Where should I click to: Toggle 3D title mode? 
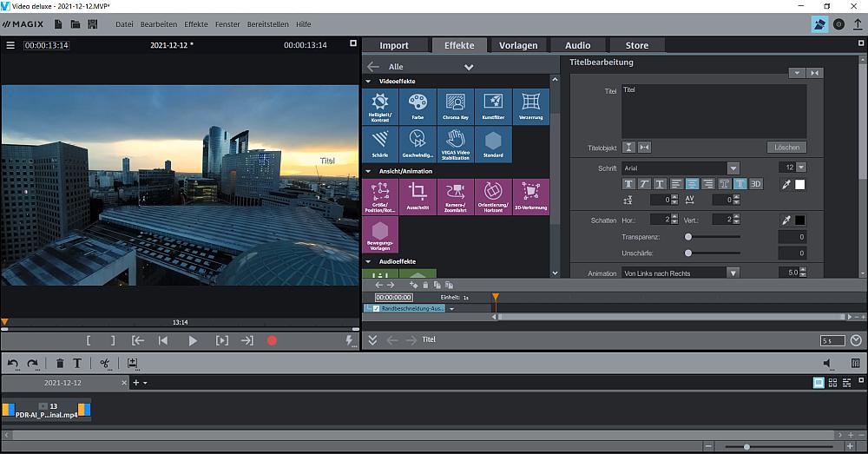tap(755, 184)
